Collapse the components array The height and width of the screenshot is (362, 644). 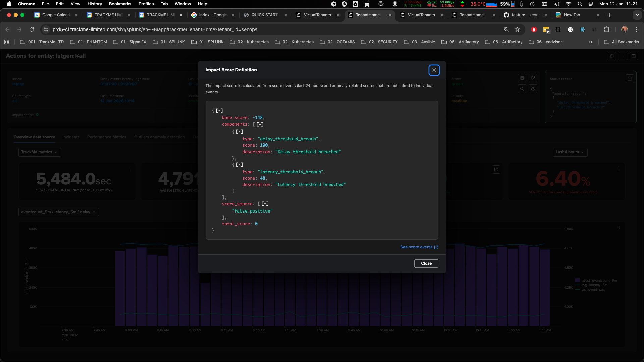point(260,124)
